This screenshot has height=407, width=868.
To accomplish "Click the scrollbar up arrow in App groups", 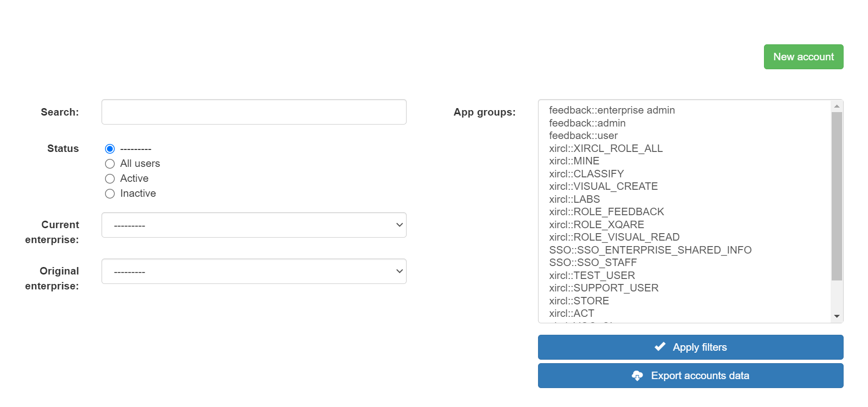I will pos(837,105).
